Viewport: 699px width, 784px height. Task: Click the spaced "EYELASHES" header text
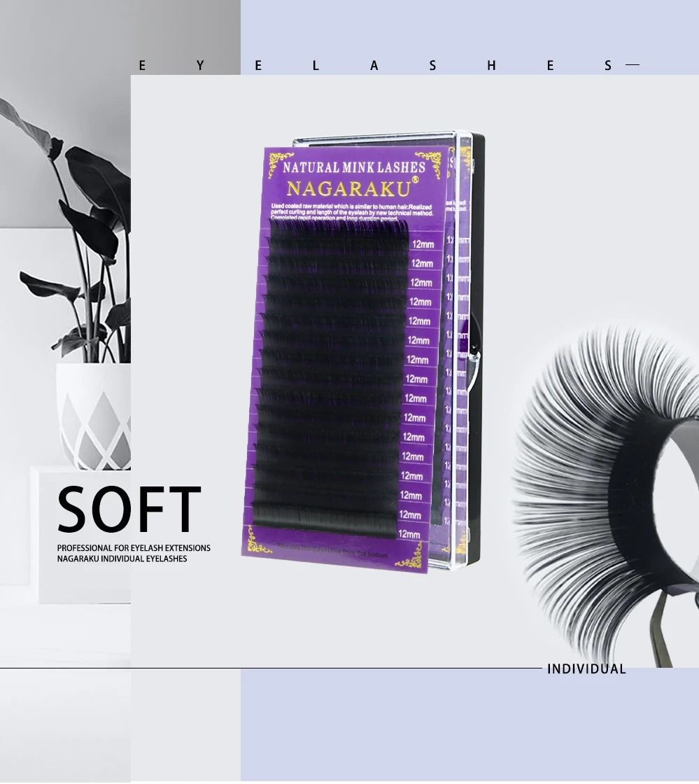coord(375,66)
